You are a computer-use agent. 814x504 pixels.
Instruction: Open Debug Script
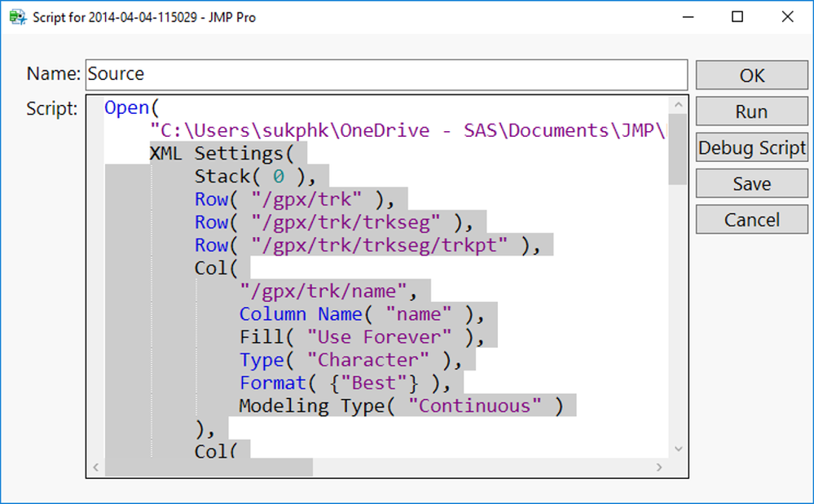(x=752, y=147)
